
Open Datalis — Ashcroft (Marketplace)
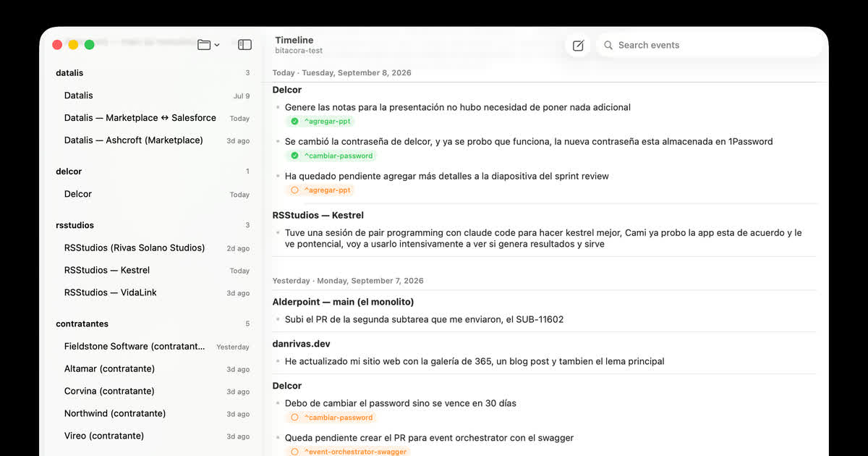click(x=156, y=140)
